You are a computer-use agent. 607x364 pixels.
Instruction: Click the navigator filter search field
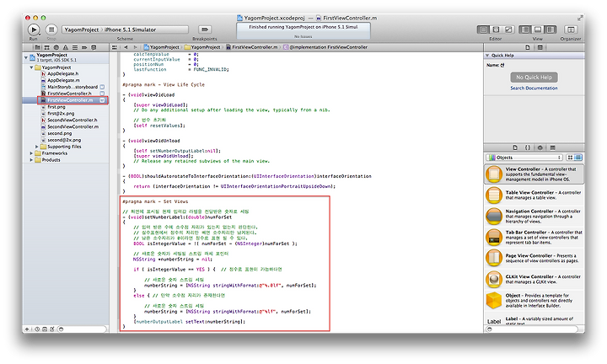coord(81,329)
